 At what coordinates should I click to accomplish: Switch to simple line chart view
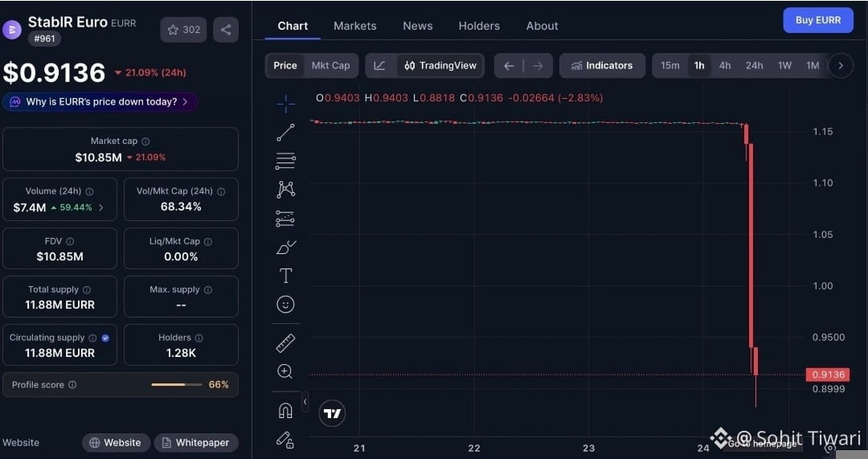(x=379, y=65)
